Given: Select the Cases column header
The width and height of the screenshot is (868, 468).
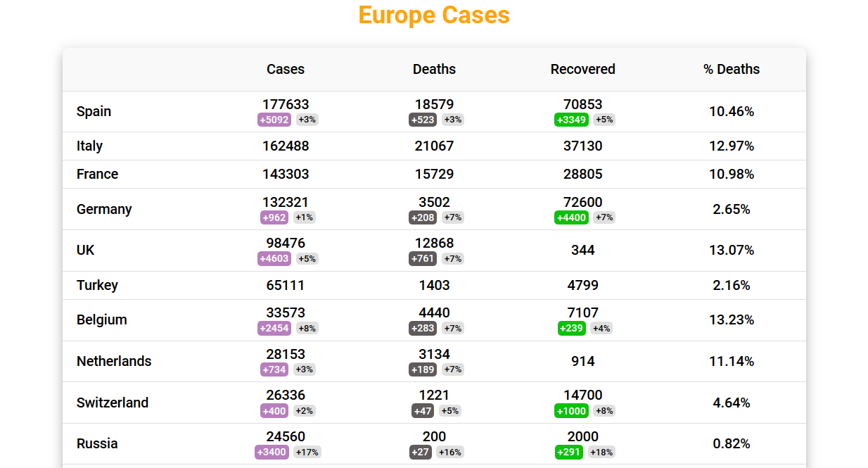Looking at the screenshot, I should click(286, 69).
